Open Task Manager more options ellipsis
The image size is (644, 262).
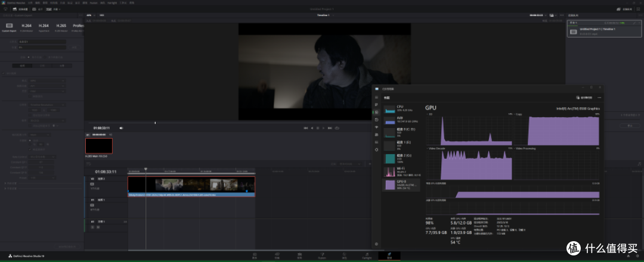point(600,98)
